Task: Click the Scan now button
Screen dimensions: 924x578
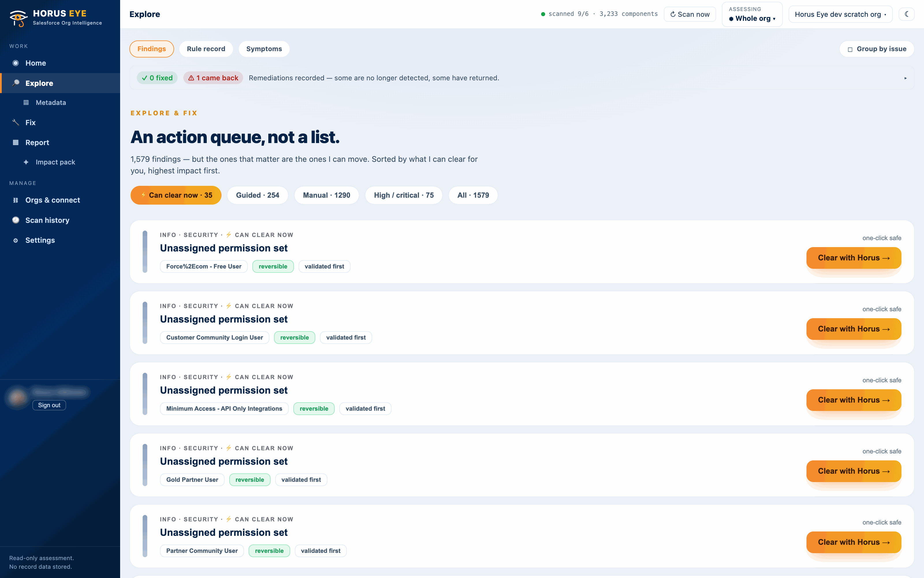Action: click(x=690, y=14)
